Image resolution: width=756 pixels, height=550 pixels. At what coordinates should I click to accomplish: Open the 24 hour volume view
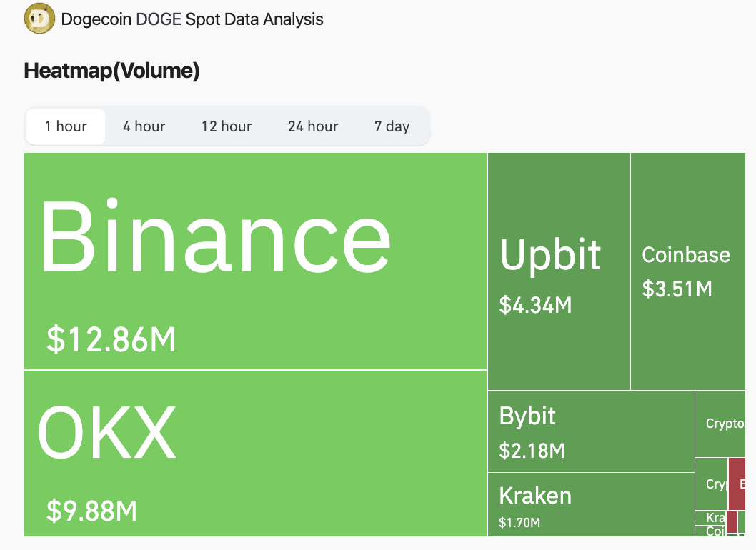click(313, 126)
